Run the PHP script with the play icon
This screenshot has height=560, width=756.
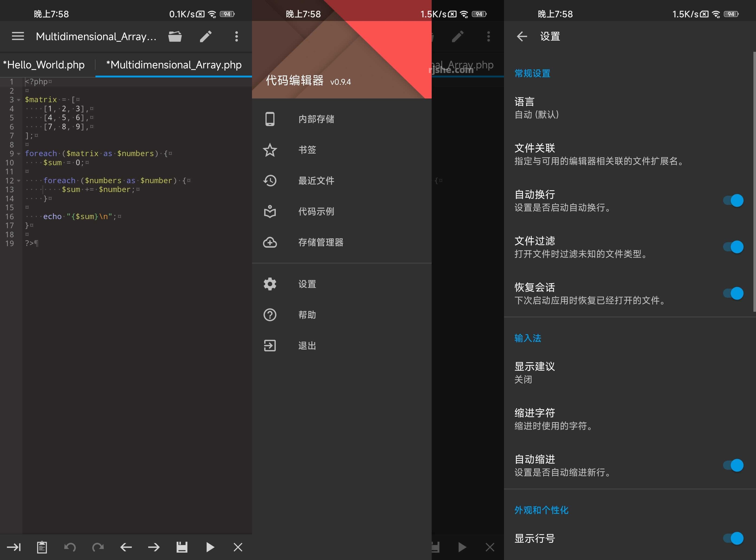(210, 547)
